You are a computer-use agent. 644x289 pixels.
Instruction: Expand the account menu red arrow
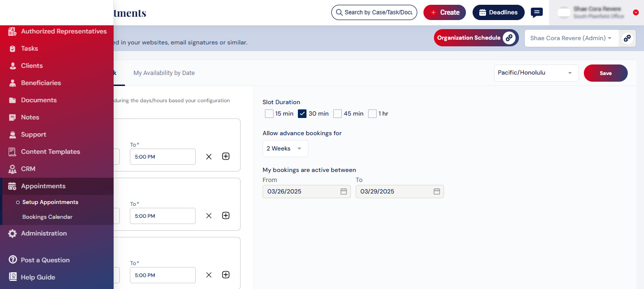click(636, 12)
